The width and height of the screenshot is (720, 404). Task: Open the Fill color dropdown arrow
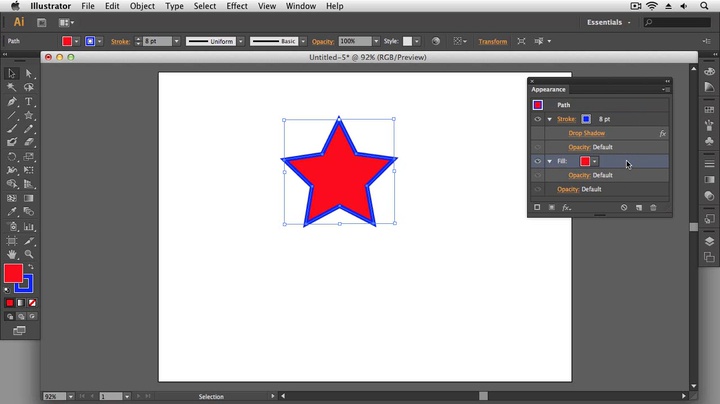(x=595, y=161)
